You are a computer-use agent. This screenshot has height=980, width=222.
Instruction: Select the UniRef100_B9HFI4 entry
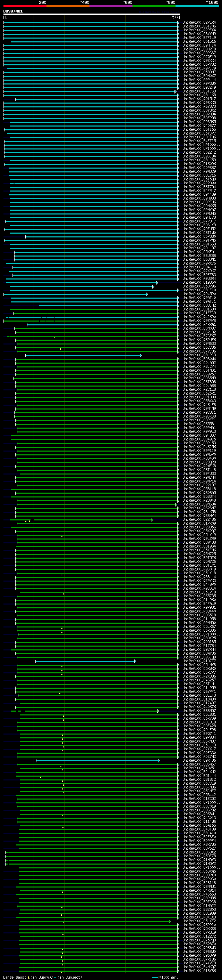tap(199, 45)
